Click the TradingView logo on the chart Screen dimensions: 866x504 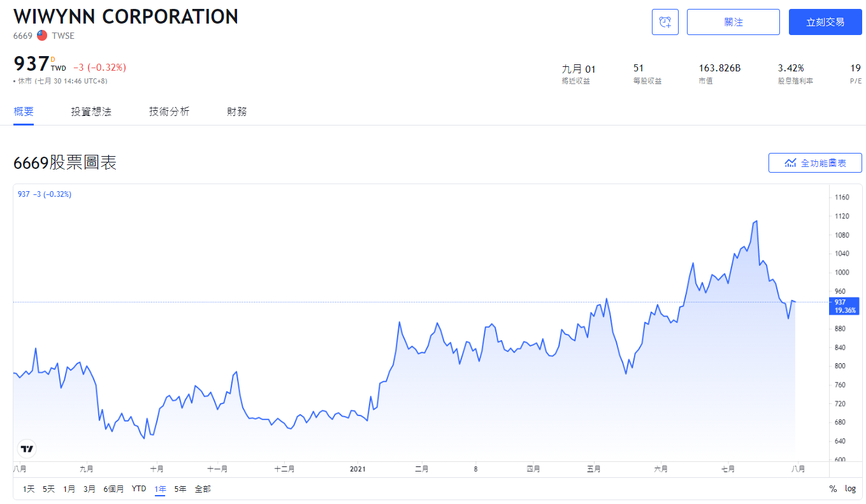coord(27,449)
